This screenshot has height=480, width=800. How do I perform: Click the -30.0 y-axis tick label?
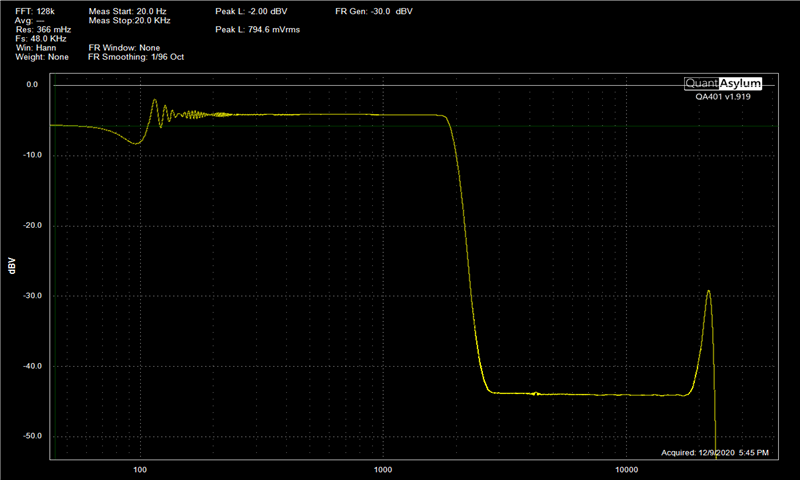[32, 296]
